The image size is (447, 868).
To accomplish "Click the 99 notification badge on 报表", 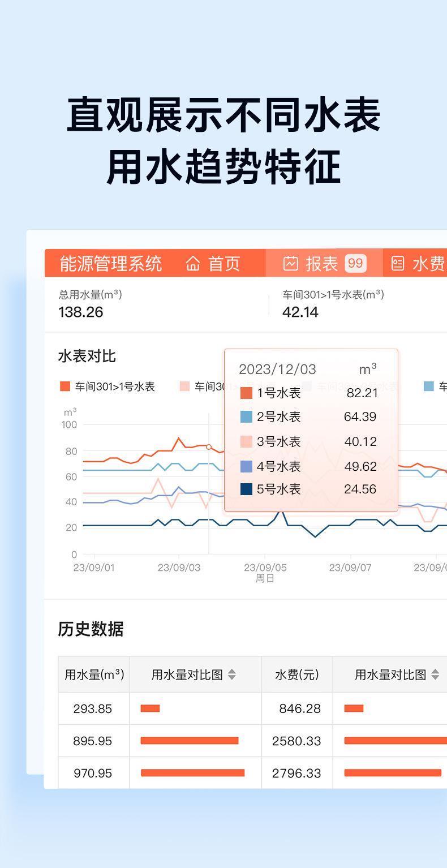I will click(x=355, y=264).
